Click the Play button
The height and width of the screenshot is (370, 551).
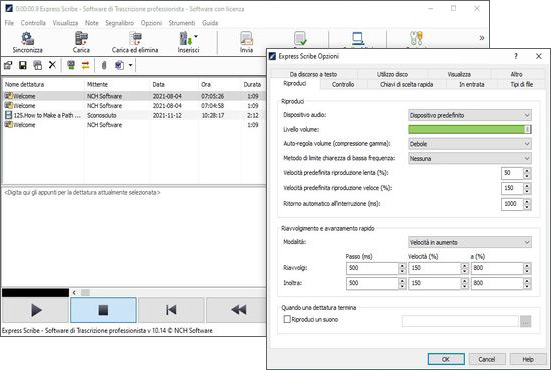click(x=35, y=310)
